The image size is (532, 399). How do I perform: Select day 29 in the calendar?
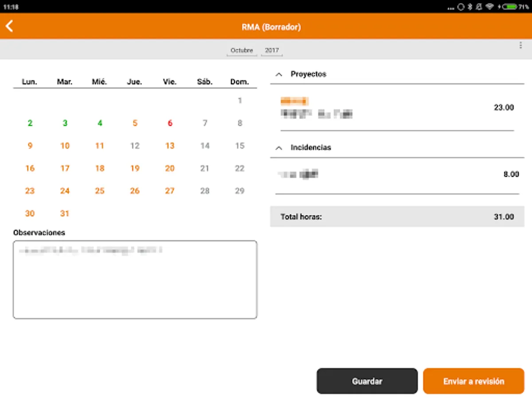[x=240, y=191]
